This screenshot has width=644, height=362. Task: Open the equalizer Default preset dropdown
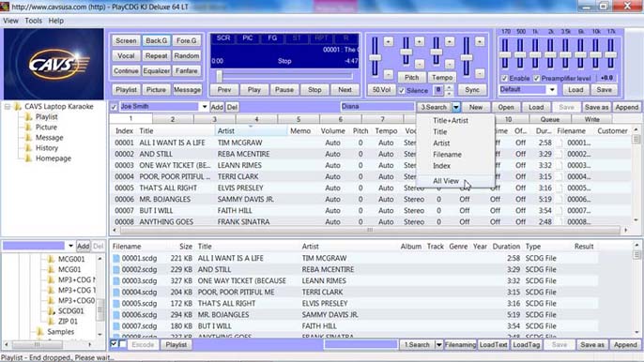[x=552, y=89]
